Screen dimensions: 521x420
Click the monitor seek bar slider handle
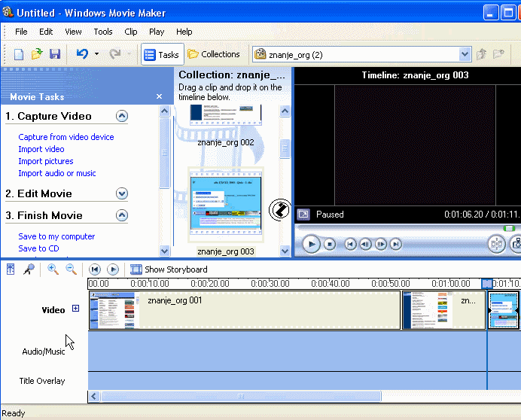[509, 228]
